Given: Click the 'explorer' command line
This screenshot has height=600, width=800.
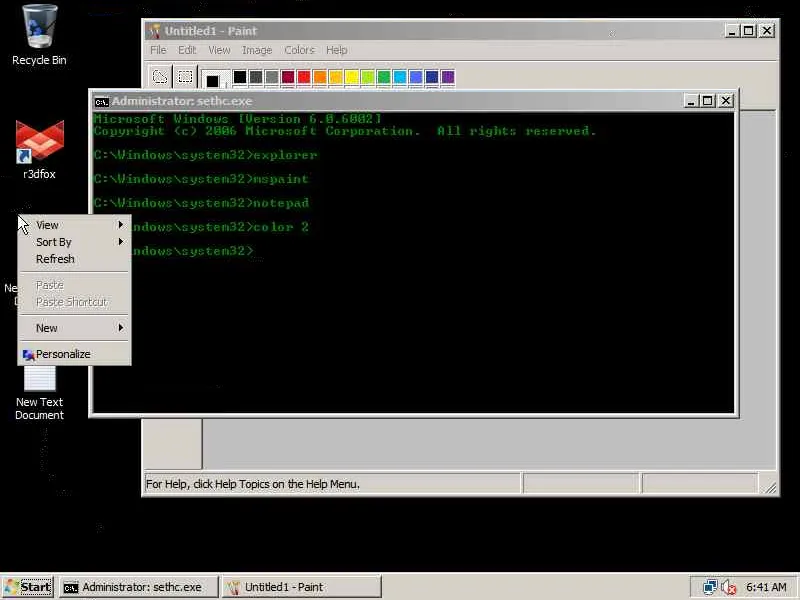Looking at the screenshot, I should (206, 155).
